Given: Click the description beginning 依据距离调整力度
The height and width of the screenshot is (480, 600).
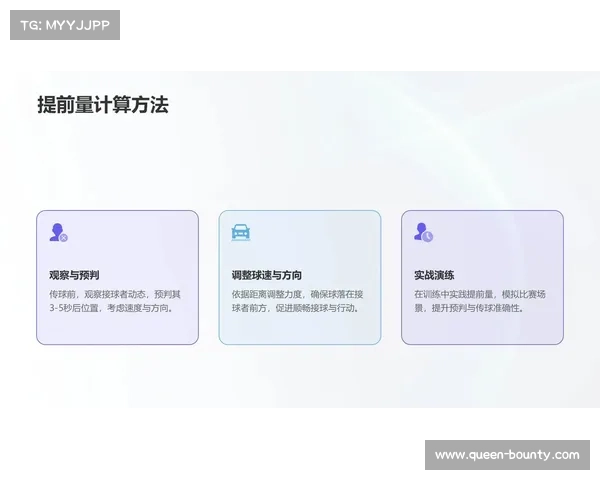Looking at the screenshot, I should [x=297, y=301].
